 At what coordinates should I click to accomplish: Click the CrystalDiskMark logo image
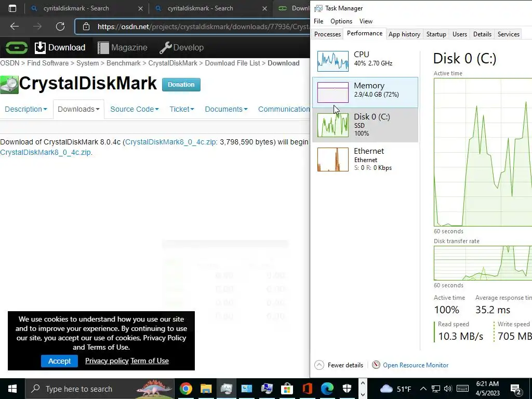click(9, 84)
